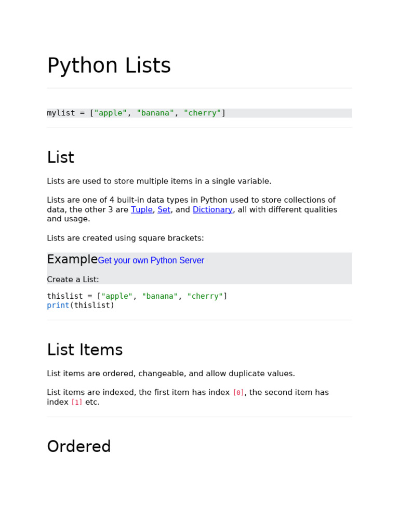Open the Set link
The image size is (399, 532).
coord(164,209)
